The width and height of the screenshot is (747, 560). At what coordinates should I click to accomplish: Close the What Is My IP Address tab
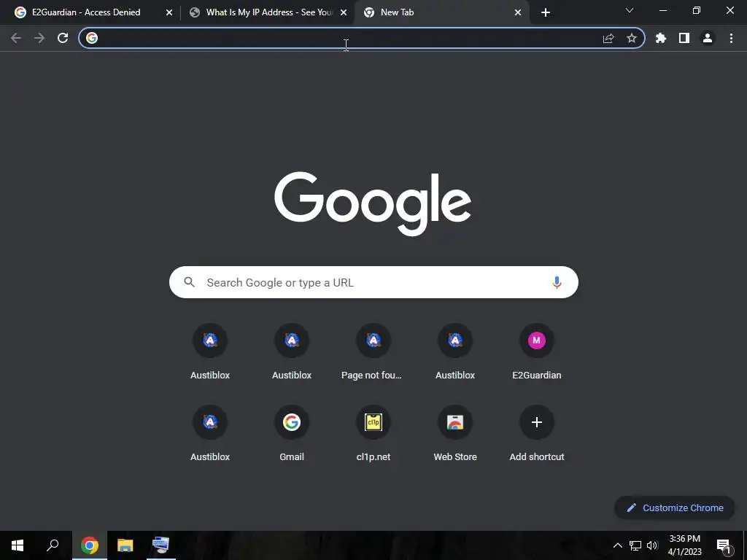tap(344, 13)
